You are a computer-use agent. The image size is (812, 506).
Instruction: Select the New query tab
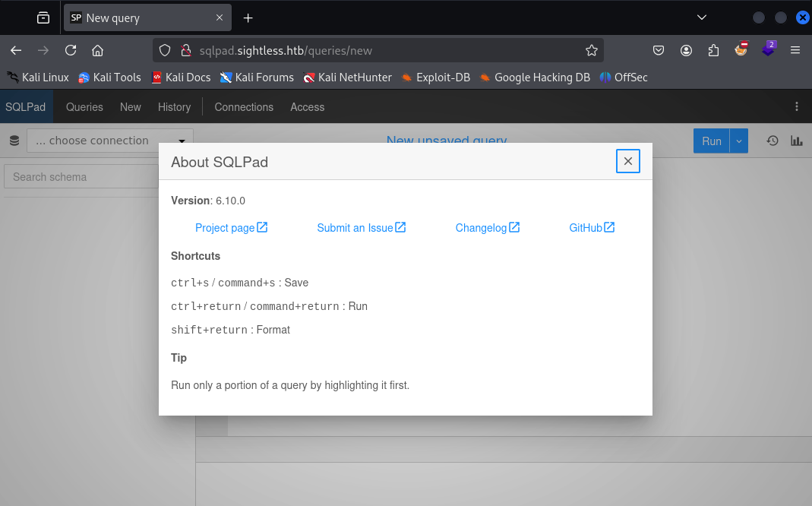tap(147, 18)
